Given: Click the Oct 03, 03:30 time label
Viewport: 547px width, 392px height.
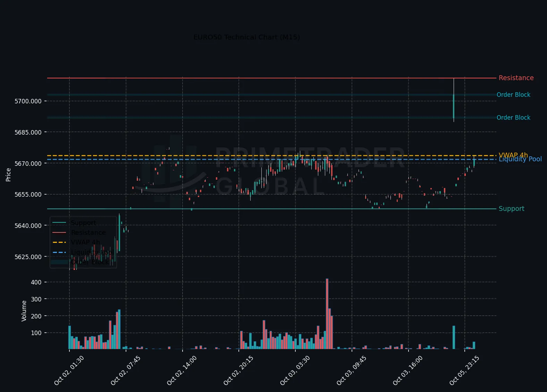Looking at the screenshot, I should pos(295,370).
